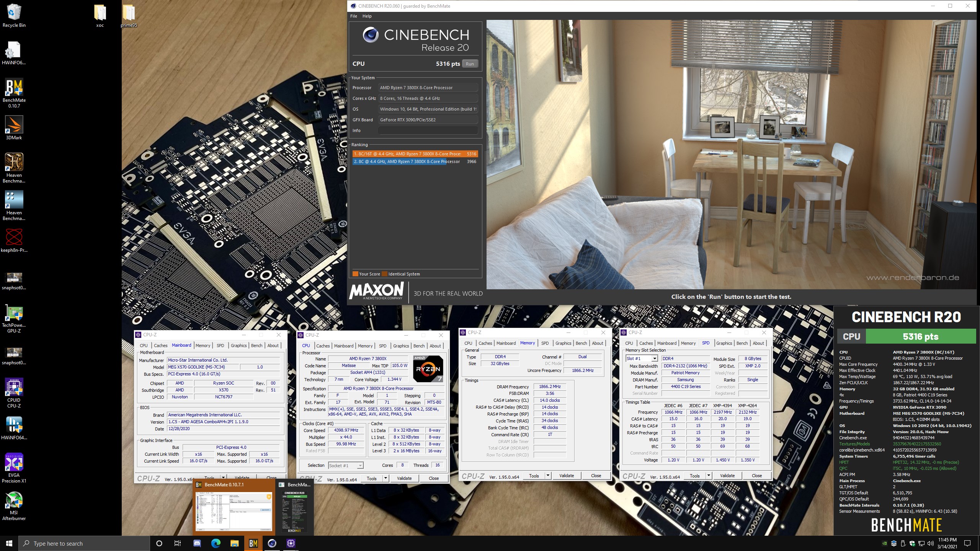Select the BenchMate 0.10.7.1 window thumbnail
Viewport: 980px width, 551px height.
click(234, 507)
